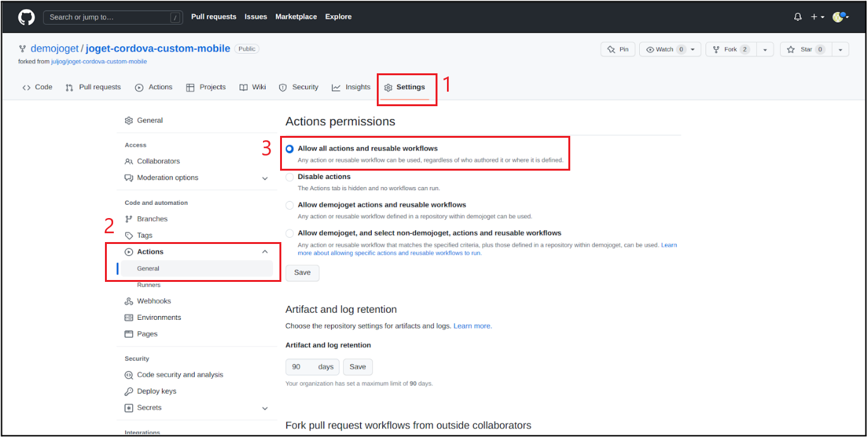The image size is (868, 438).
Task: Open Runners under Actions
Action: (x=149, y=285)
